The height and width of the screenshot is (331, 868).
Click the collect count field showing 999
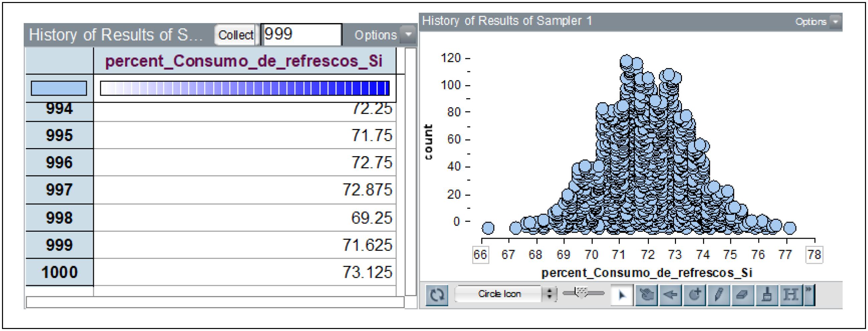(x=301, y=34)
